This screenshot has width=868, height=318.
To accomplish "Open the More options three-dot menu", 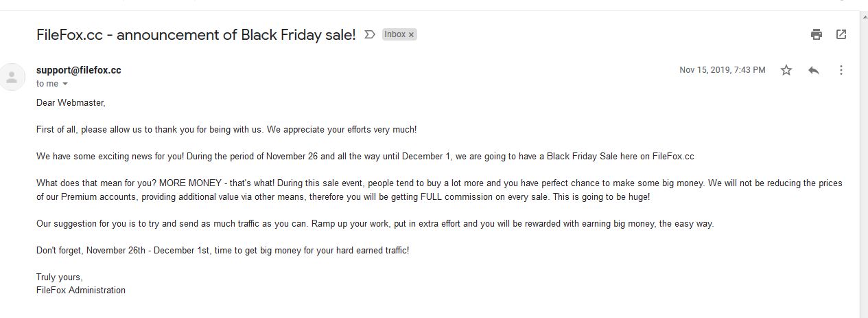I will (x=841, y=70).
